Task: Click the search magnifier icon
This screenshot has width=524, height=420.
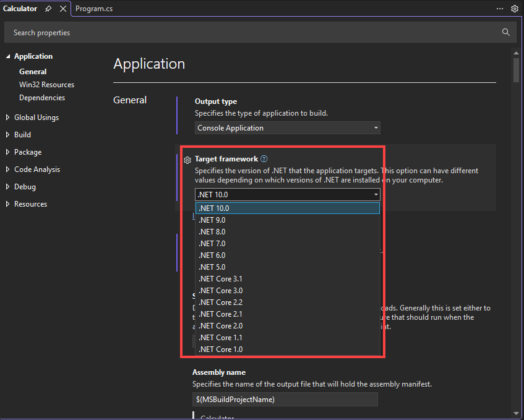Action: 505,32
